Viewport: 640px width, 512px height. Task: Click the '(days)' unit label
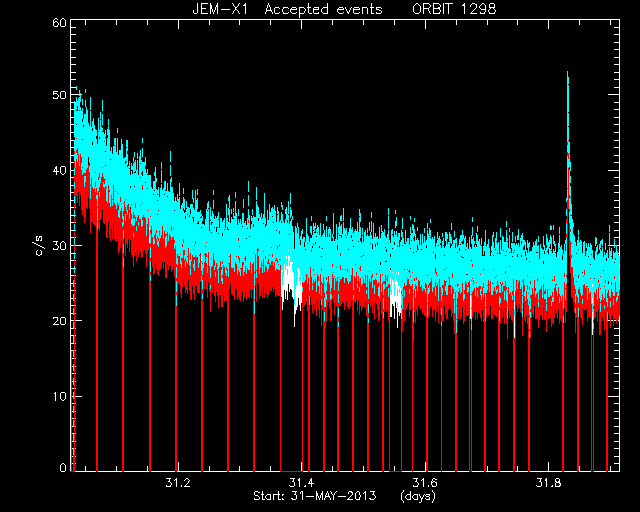point(418,496)
